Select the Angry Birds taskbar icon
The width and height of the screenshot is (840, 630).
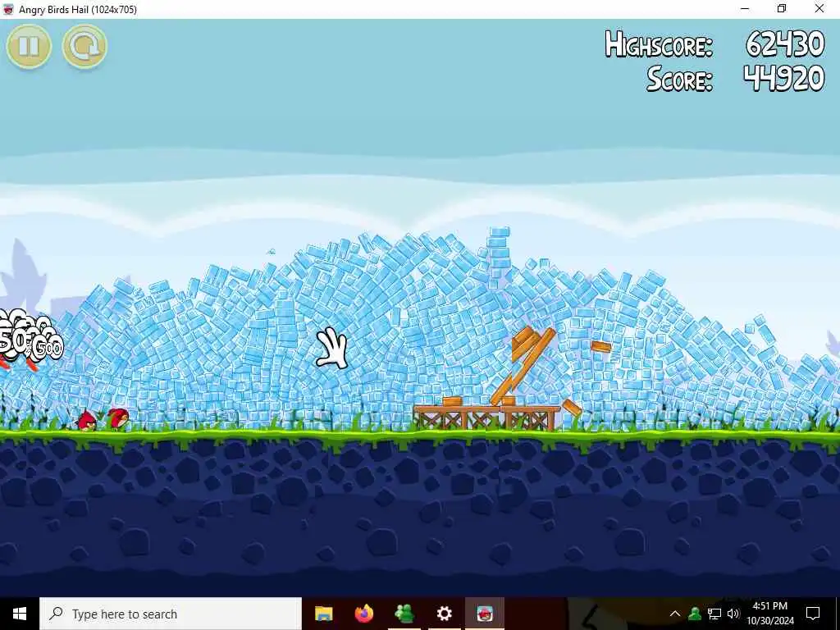484,614
